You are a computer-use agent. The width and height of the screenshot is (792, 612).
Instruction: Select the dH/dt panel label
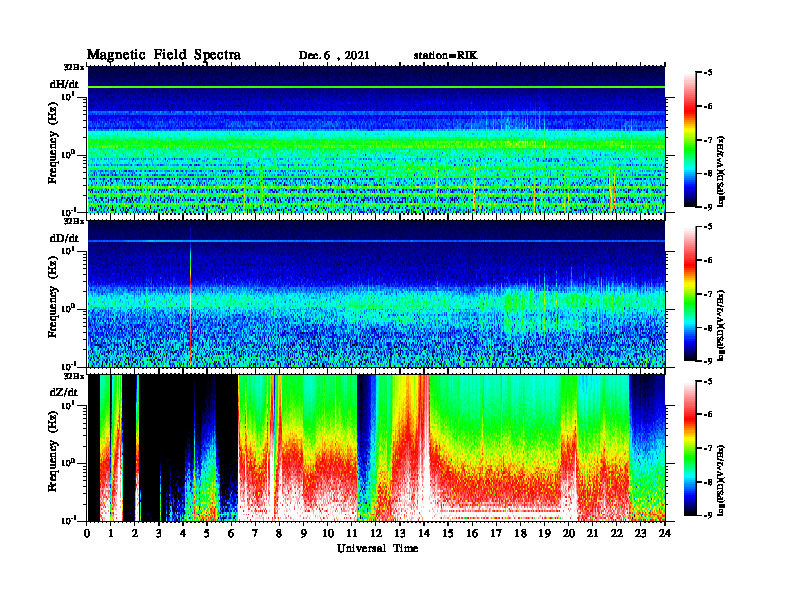64,85
